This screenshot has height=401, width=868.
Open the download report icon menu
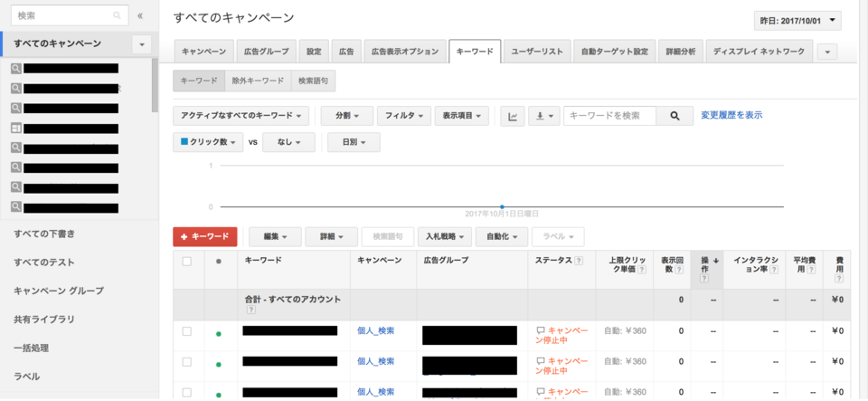pos(543,116)
